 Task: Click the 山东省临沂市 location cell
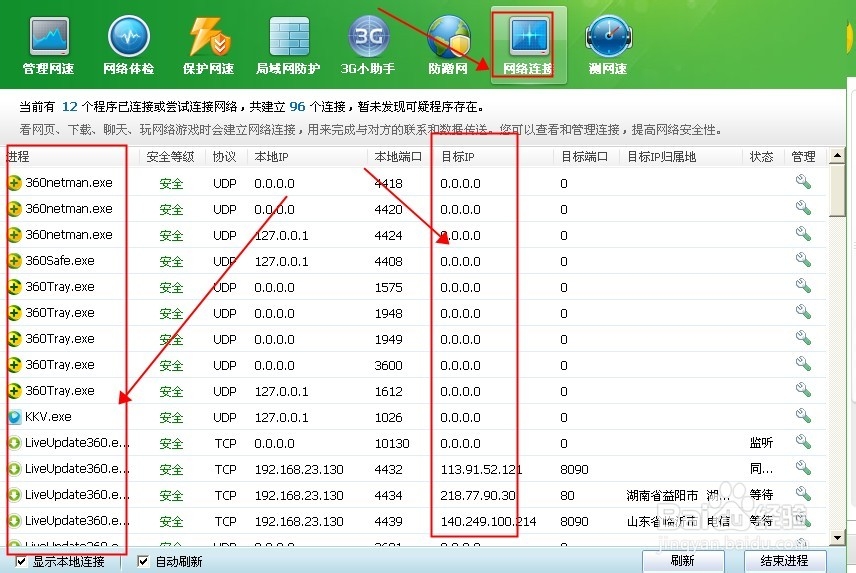point(678,522)
